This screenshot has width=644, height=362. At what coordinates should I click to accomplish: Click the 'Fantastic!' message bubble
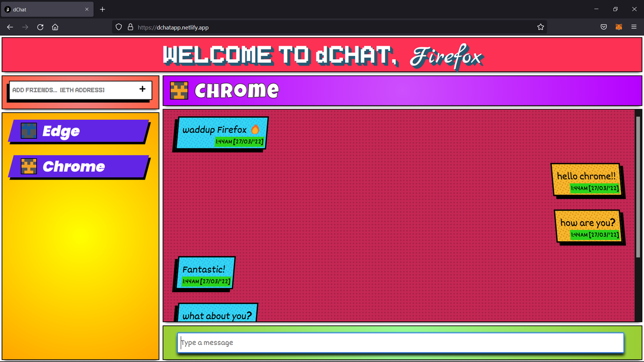click(204, 273)
